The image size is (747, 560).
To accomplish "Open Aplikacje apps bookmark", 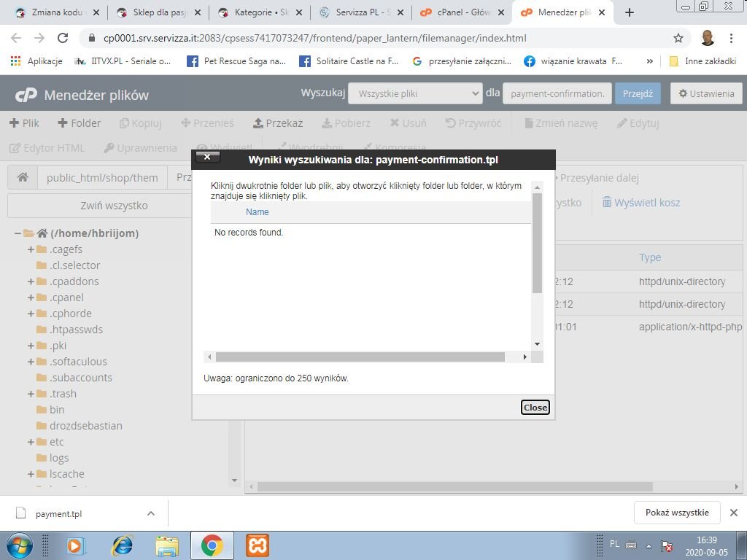I will 36,61.
